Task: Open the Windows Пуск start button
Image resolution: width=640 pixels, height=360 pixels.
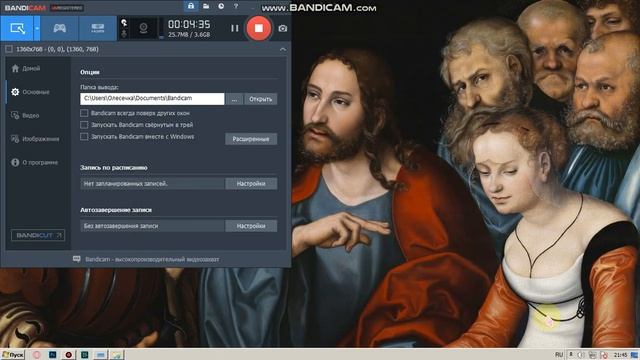Action: pyautogui.click(x=13, y=355)
